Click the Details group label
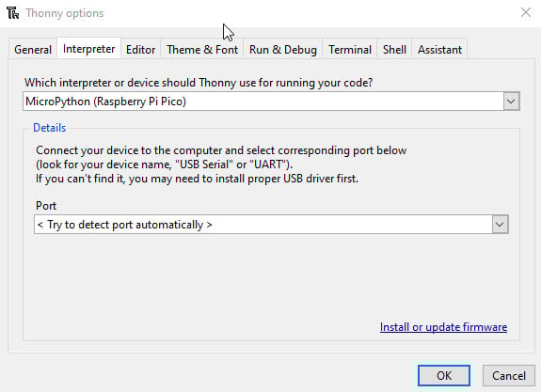The width and height of the screenshot is (541, 392). tap(49, 128)
